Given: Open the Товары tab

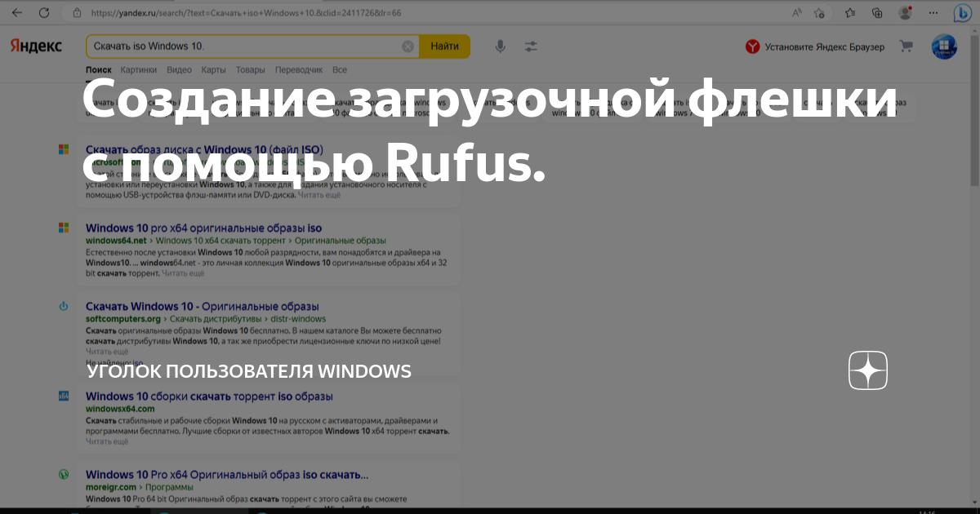Looking at the screenshot, I should (250, 70).
